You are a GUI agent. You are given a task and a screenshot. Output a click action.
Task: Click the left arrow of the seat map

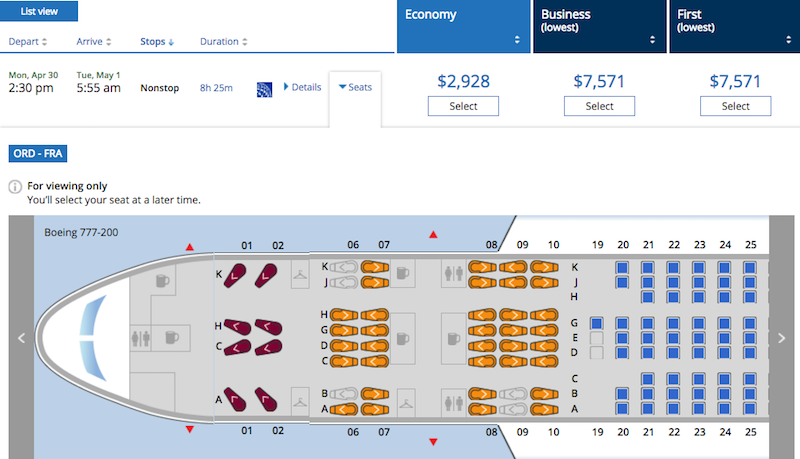click(21, 338)
